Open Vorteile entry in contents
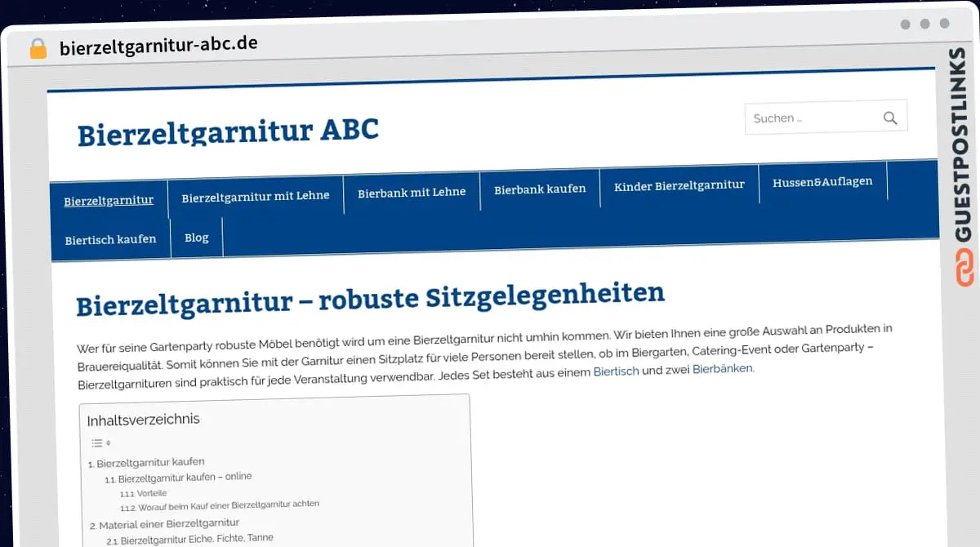 click(x=152, y=494)
